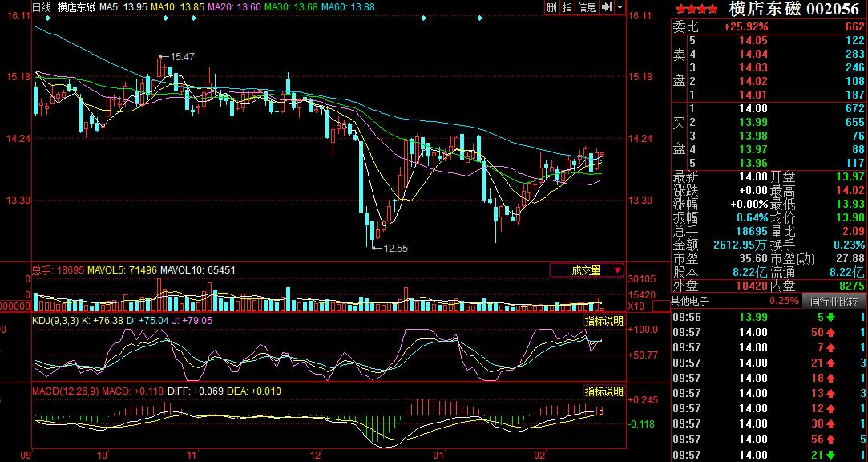Open the 成交量 volume indicator dropdown
This screenshot has height=462, width=868.
tap(587, 271)
